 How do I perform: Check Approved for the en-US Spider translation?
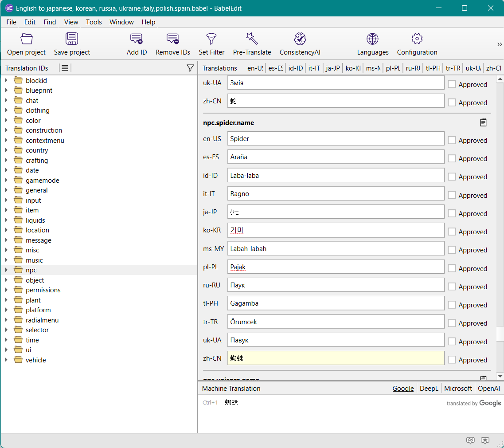[452, 140]
